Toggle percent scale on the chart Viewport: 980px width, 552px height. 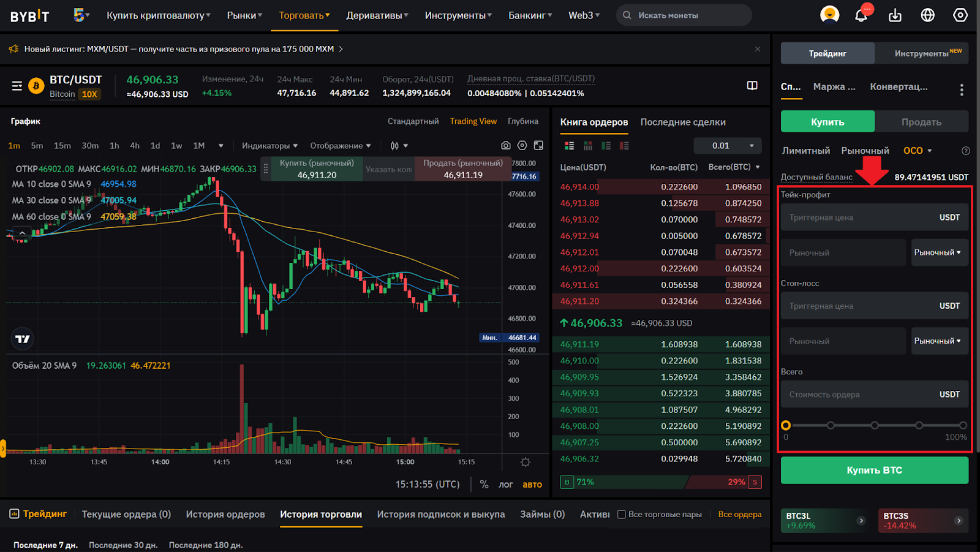coord(484,484)
